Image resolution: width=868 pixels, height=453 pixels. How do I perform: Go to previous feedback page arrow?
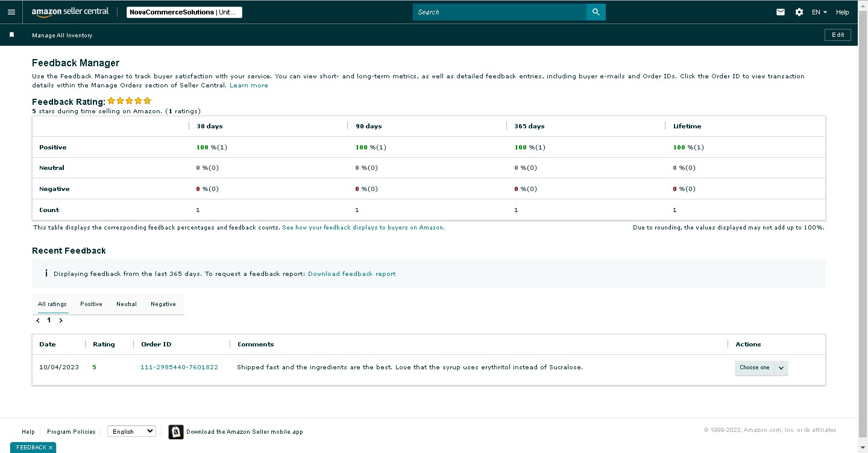[38, 320]
